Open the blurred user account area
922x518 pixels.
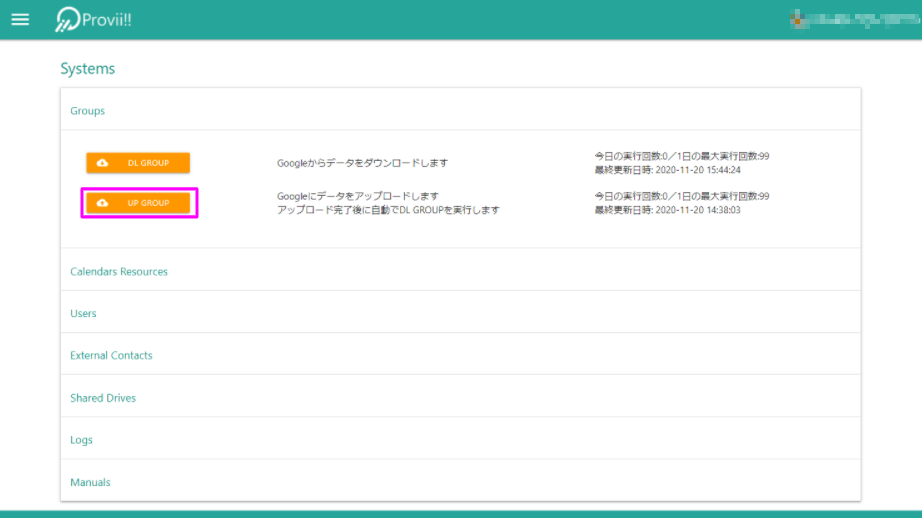854,20
